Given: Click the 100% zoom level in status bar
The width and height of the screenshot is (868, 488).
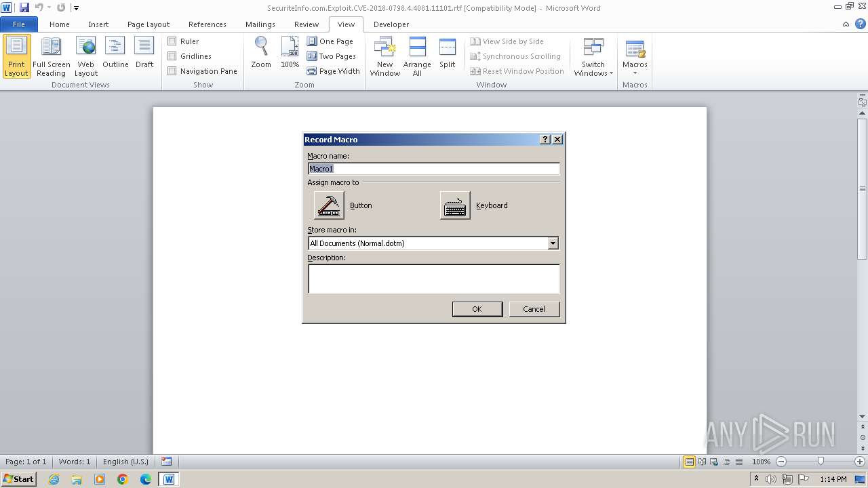Looking at the screenshot, I should (x=761, y=462).
